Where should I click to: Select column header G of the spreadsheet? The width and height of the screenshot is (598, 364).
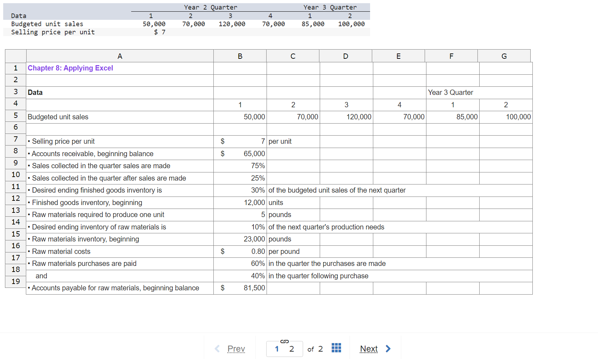coord(504,56)
